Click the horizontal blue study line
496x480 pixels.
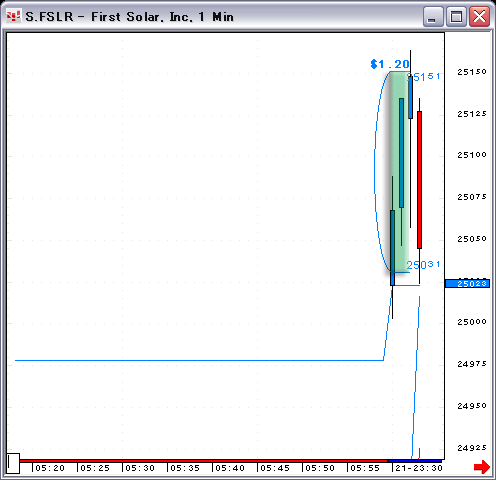pyautogui.click(x=199, y=360)
